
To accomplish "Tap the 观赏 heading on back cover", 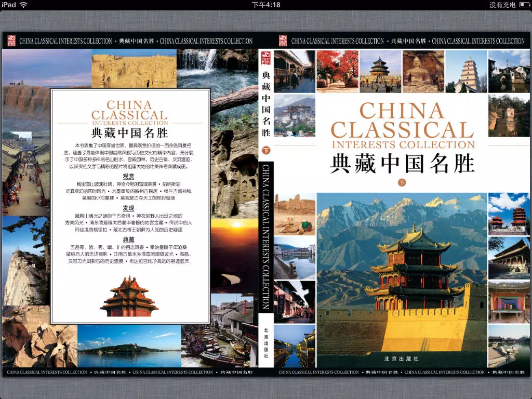I will 129,177.
